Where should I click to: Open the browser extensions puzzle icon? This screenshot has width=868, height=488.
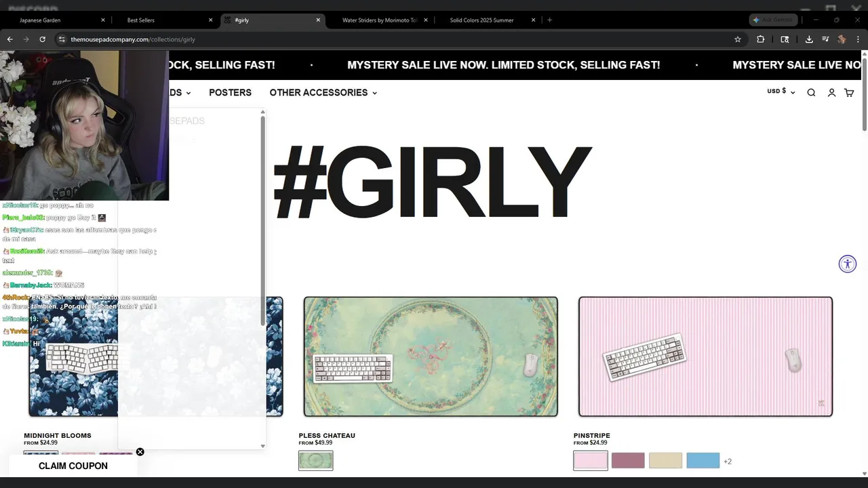point(760,39)
